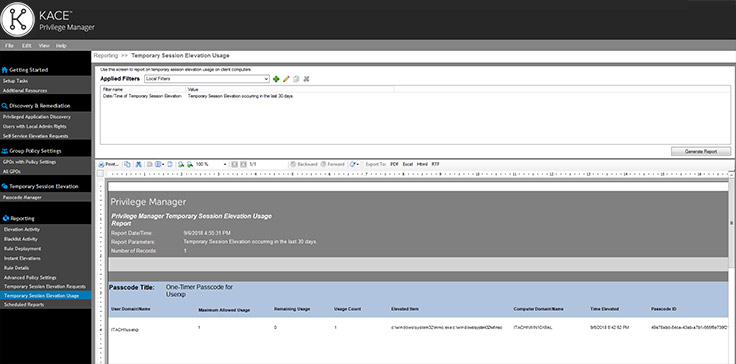Open the File menu
Image resolution: width=736 pixels, height=364 pixels.
pyautogui.click(x=9, y=46)
